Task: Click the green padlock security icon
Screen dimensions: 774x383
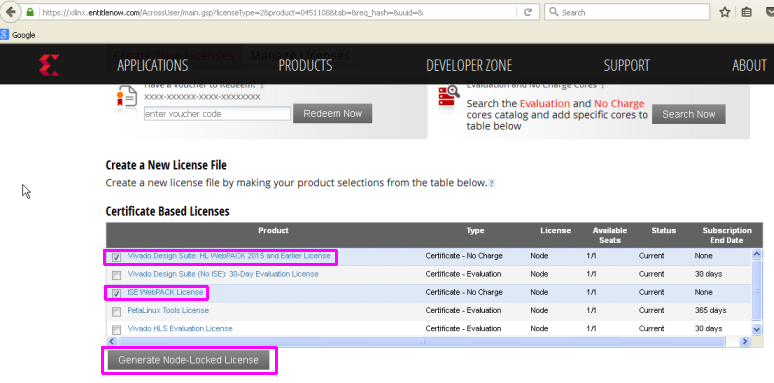Action: [30, 12]
